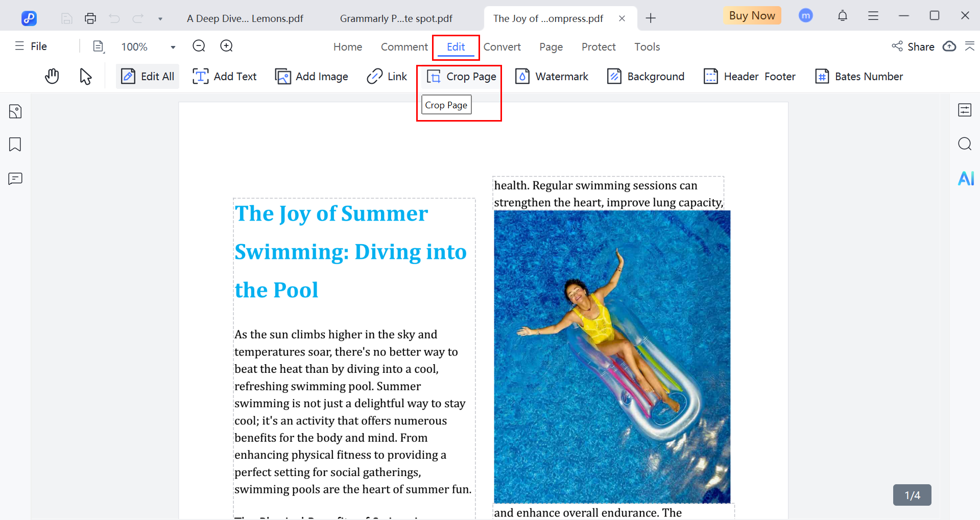This screenshot has width=980, height=520.
Task: Open the bookmark panel in sidebar
Action: pyautogui.click(x=15, y=145)
